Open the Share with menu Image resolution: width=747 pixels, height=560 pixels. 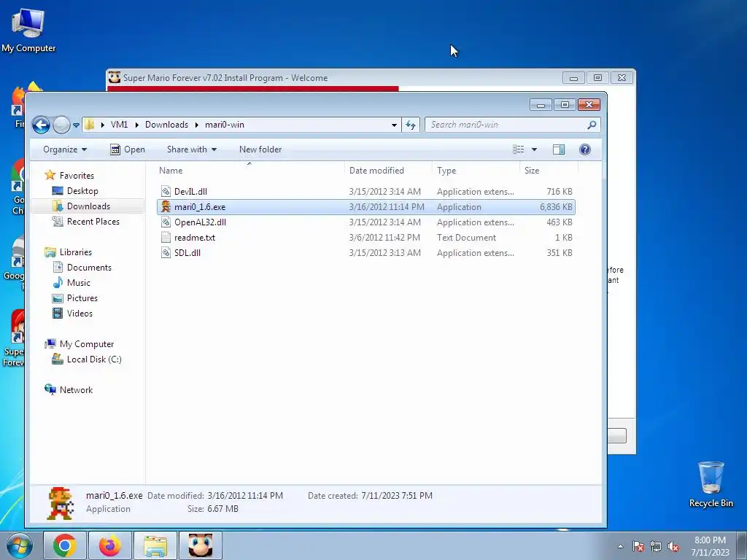coord(192,149)
